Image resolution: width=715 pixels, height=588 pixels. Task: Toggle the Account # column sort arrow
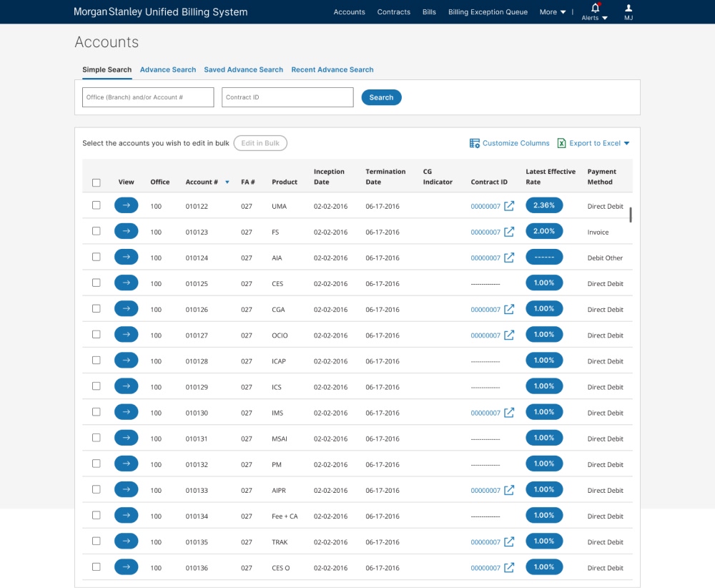(x=227, y=182)
